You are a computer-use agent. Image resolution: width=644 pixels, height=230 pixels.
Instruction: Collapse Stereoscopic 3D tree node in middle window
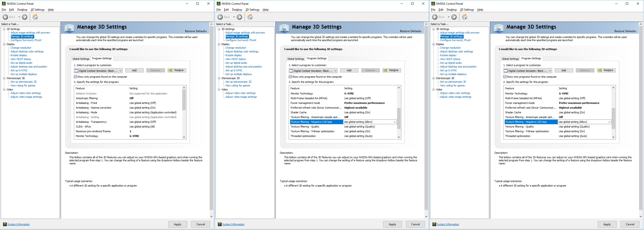[x=219, y=78]
